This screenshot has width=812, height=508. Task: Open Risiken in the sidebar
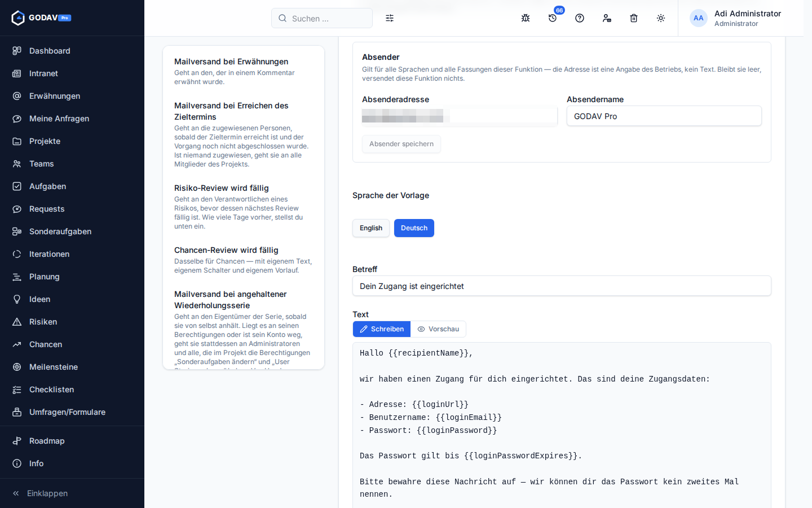tap(72, 322)
